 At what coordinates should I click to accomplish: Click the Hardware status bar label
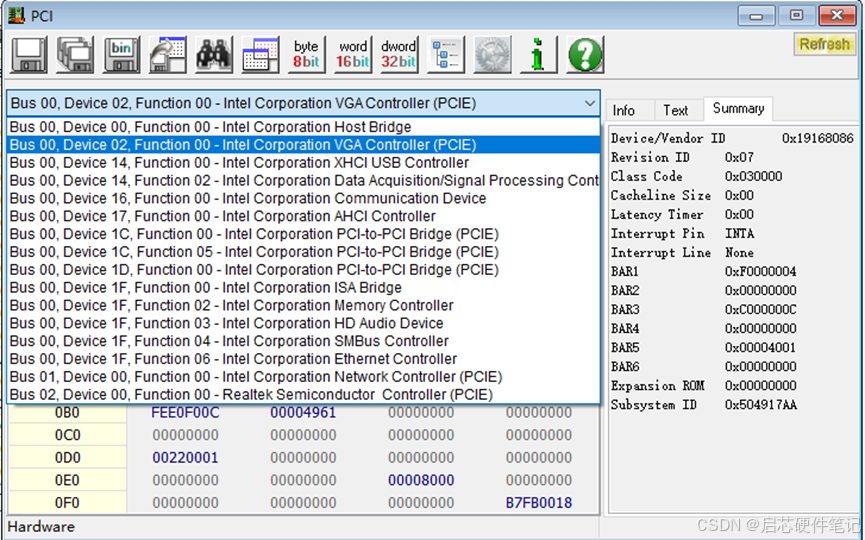[41, 527]
